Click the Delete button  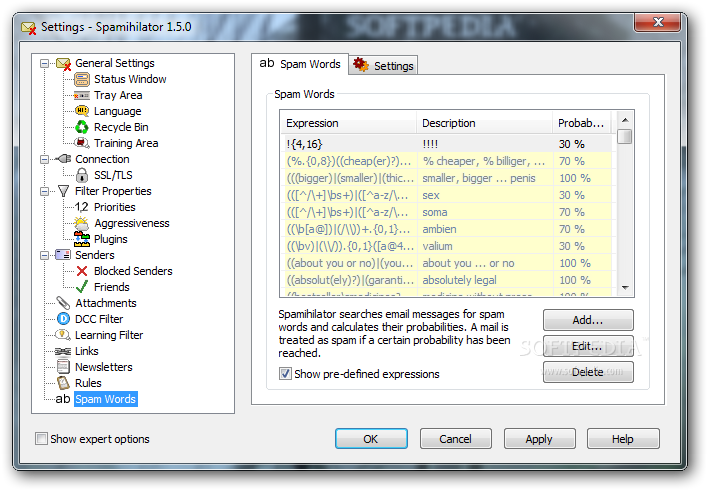click(x=588, y=372)
